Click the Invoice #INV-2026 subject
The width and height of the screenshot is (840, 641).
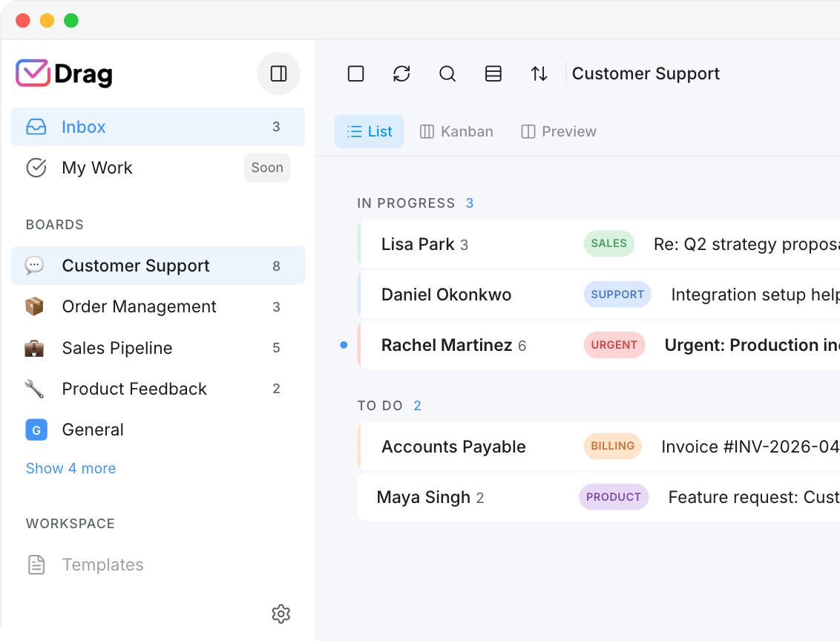(x=750, y=447)
